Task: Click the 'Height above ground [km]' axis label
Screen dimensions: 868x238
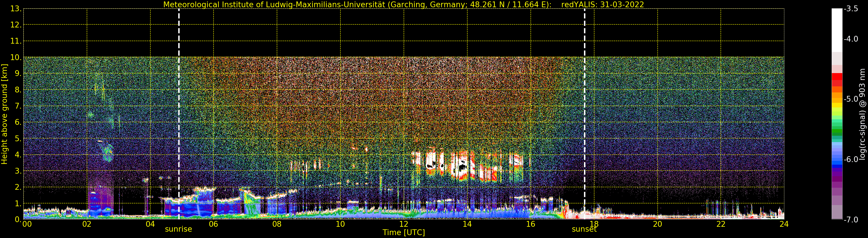Action: (x=4, y=114)
